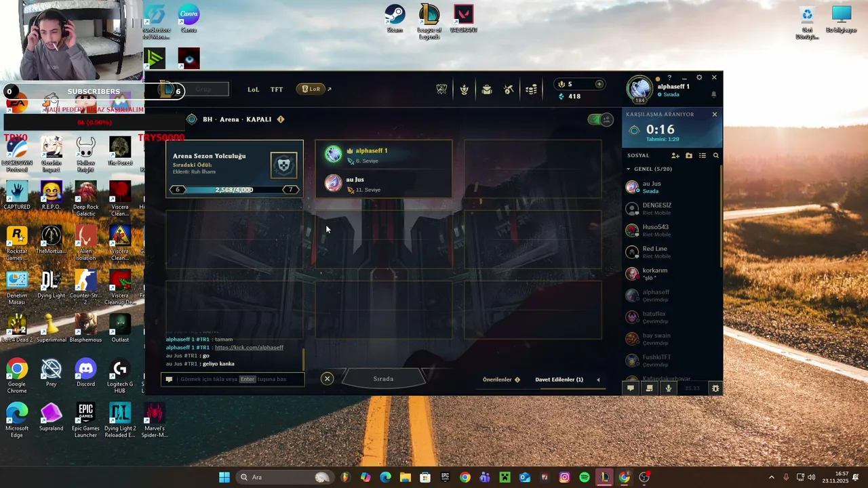Open the Loot chest icon
868x488 pixels.
click(x=487, y=89)
